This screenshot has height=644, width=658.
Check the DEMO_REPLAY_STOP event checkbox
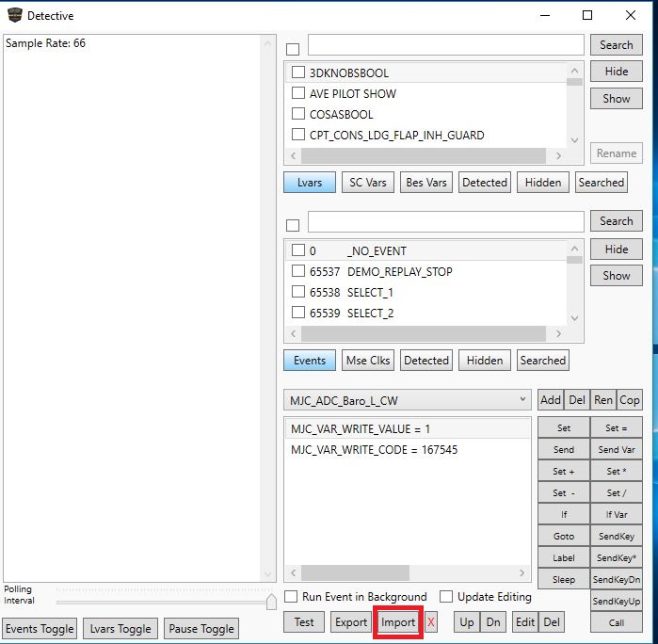click(x=298, y=271)
